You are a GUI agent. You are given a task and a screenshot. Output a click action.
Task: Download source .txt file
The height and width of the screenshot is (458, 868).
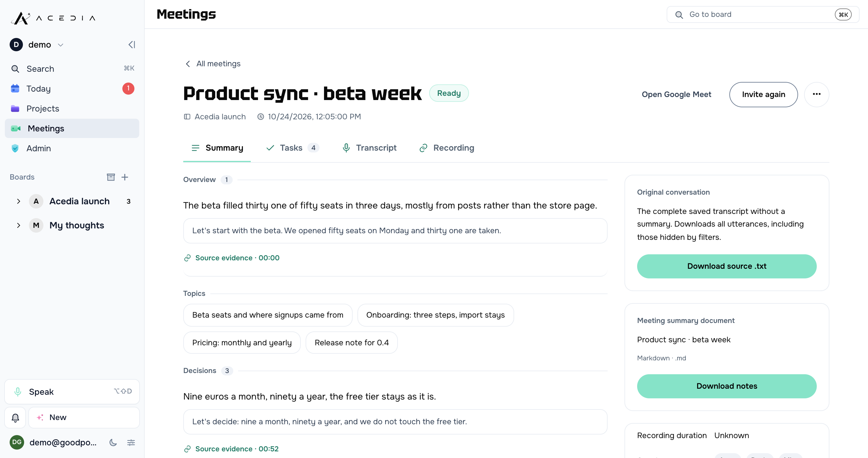click(726, 266)
